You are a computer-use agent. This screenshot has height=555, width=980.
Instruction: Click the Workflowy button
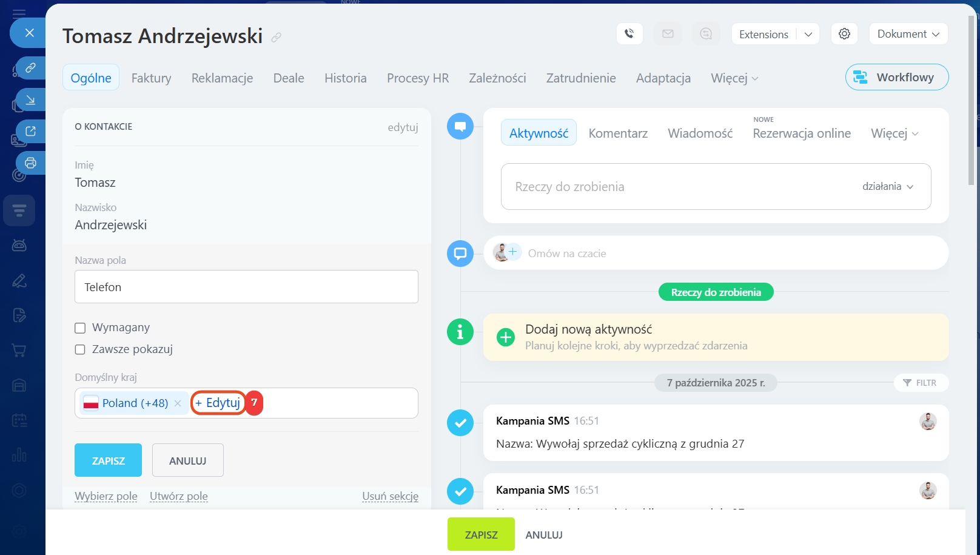coord(897,77)
